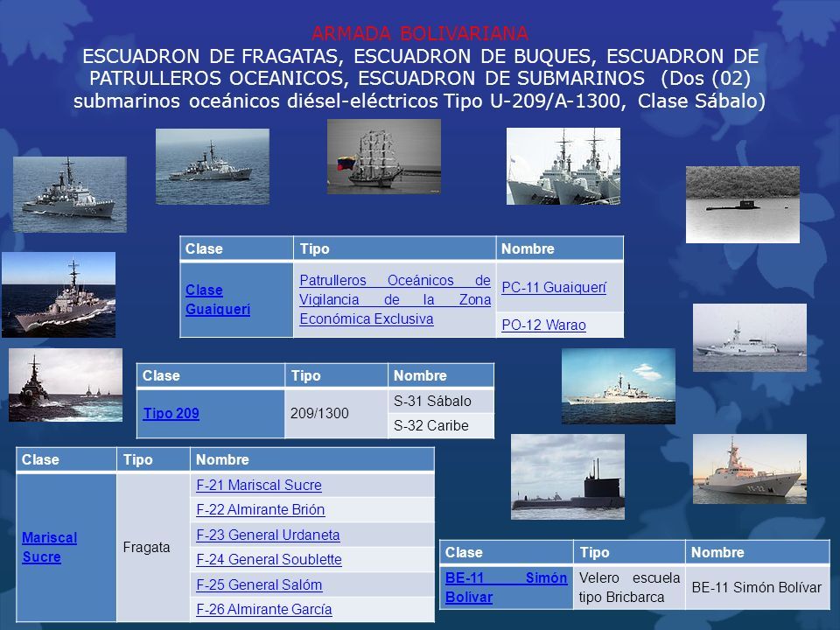
Task: Open the BE-11 Simón Bolívar class link
Action: pyautogui.click(x=507, y=588)
